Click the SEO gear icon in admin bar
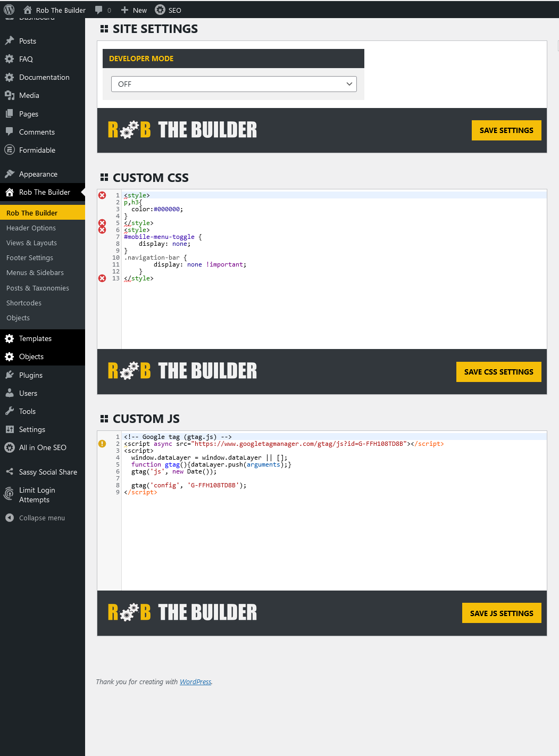559x756 pixels. pos(160,10)
